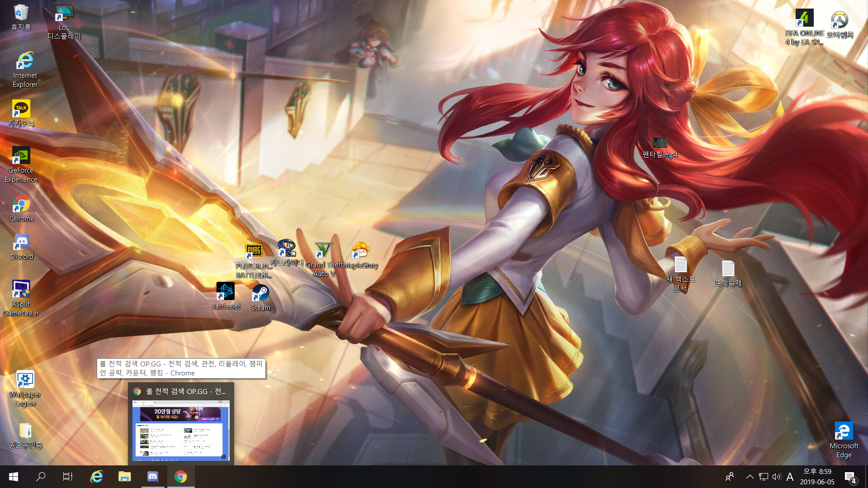
Task: Select the KakaoTalk desktop icon
Action: pyautogui.click(x=21, y=109)
